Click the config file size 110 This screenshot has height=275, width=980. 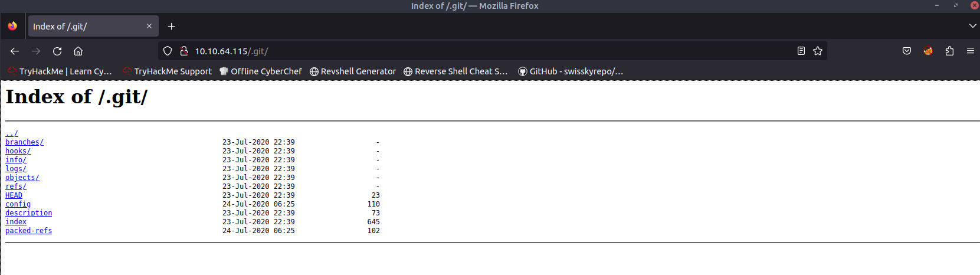[x=373, y=204]
